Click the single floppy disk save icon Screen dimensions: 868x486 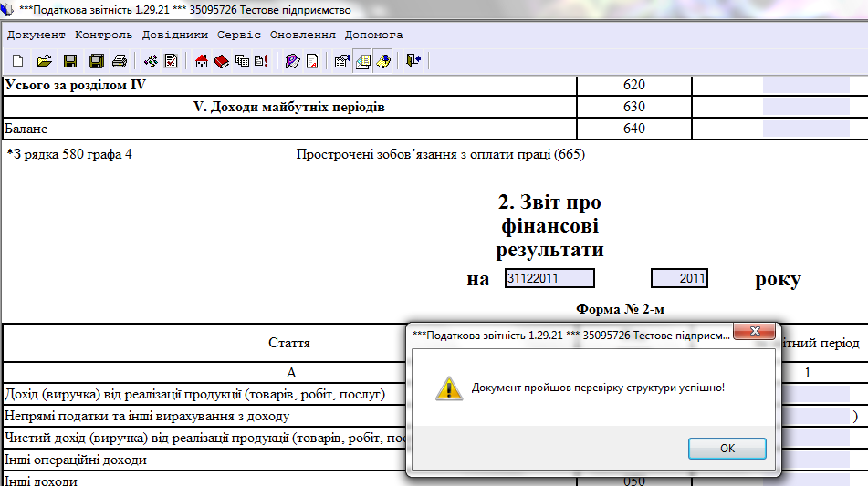(69, 61)
